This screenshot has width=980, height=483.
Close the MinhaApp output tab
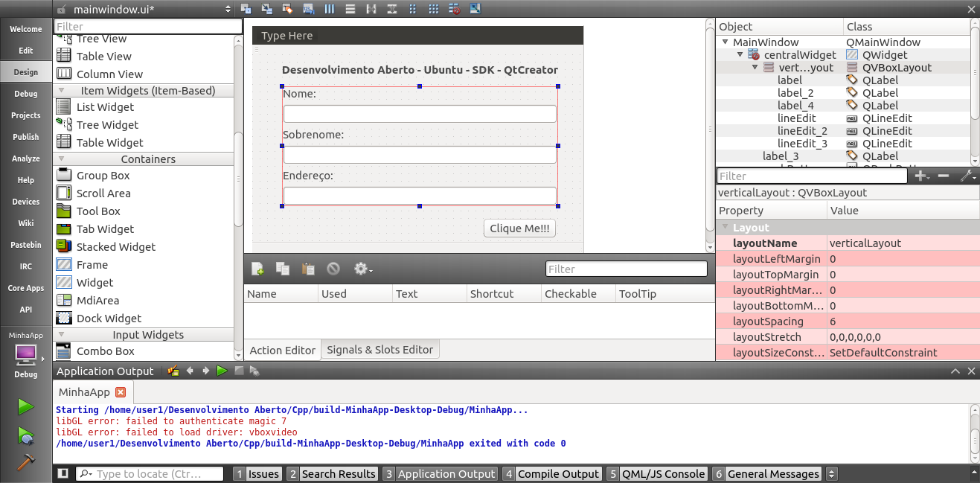point(121,392)
